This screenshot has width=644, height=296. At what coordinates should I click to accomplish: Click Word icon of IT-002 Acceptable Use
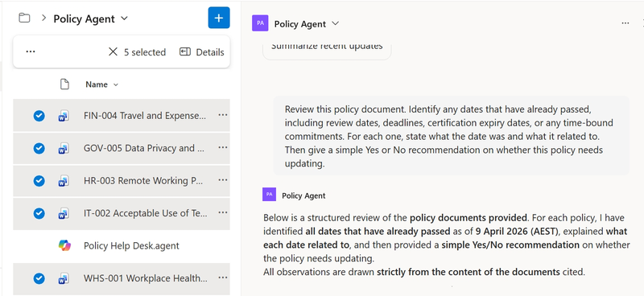pyautogui.click(x=64, y=213)
